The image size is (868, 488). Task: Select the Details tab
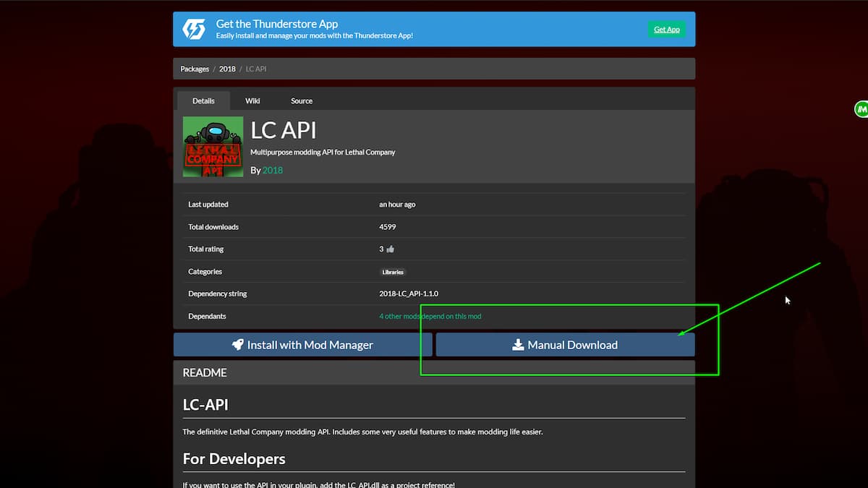203,101
